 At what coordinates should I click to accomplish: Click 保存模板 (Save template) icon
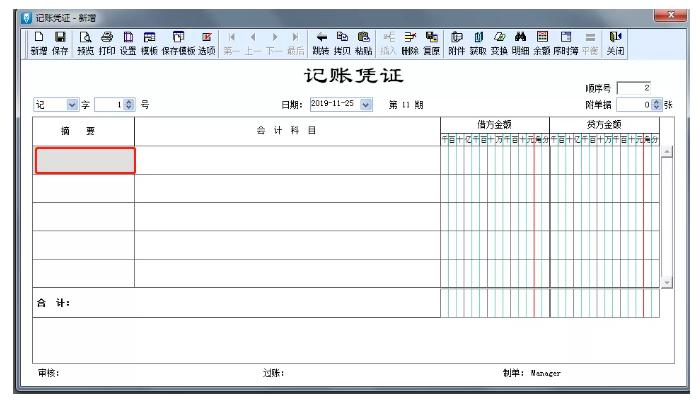[x=178, y=43]
